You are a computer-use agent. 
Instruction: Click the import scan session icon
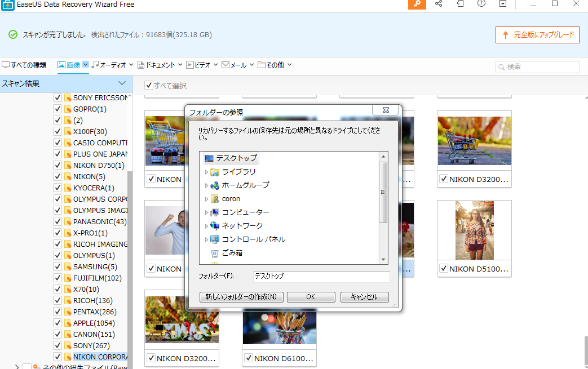click(460, 4)
